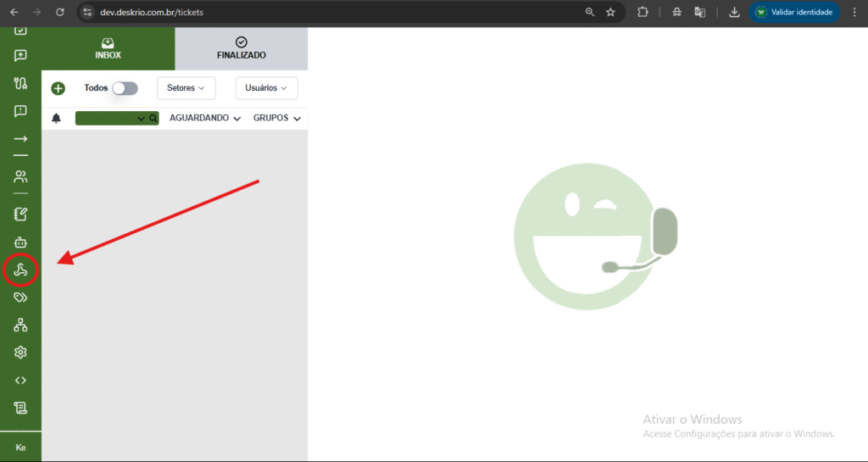Click the checkbox tasks icon at sidebar top
This screenshot has width=868, height=462.
click(20, 31)
